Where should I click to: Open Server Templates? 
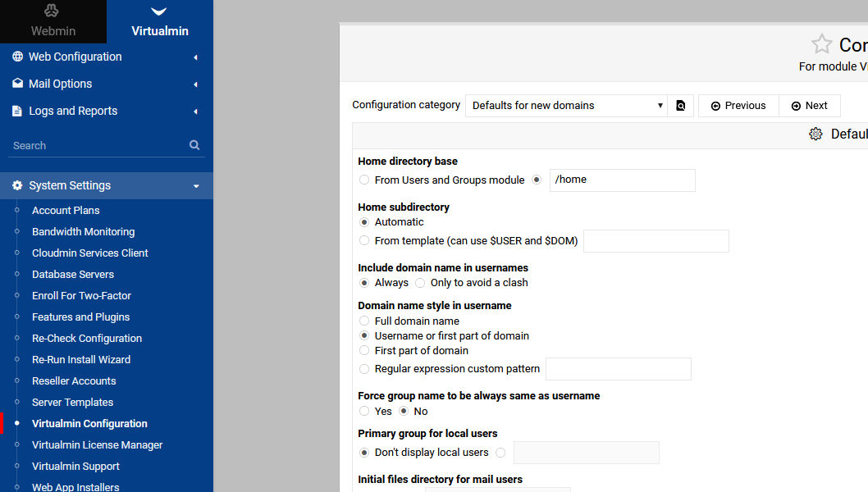(x=72, y=402)
